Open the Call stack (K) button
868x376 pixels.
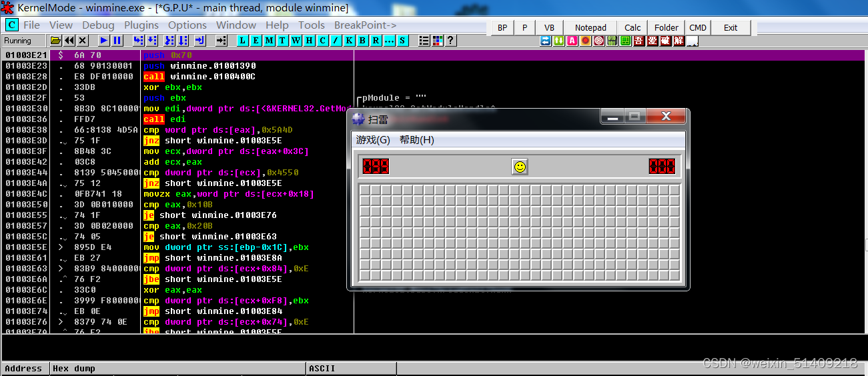coord(349,41)
